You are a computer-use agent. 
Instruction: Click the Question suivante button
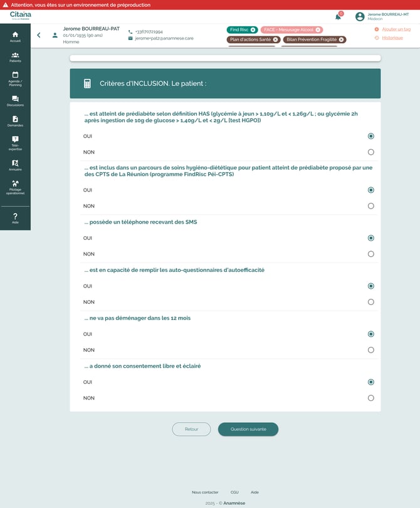point(248,429)
